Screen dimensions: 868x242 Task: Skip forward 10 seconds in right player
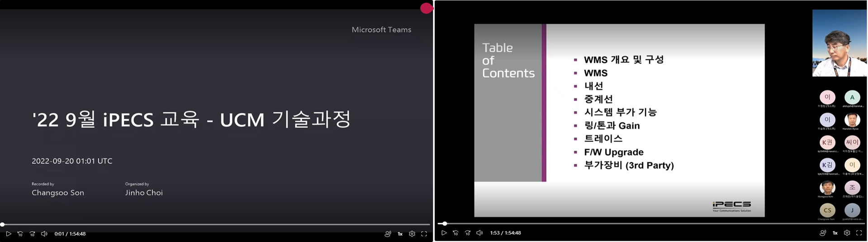click(x=468, y=233)
